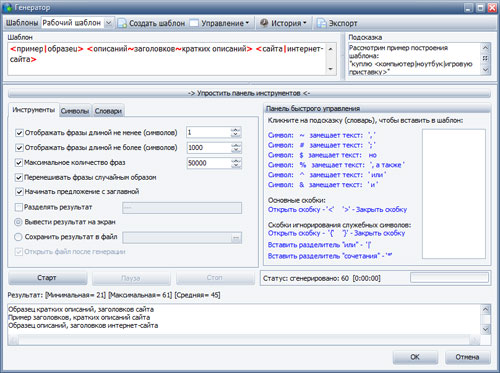Screen dimensions: 500x373
Task: Switch to the Символы tab
Action: (x=75, y=111)
